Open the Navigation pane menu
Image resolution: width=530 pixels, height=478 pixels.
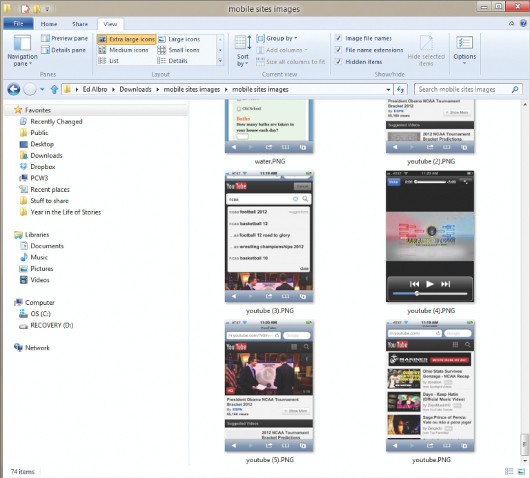(x=22, y=51)
